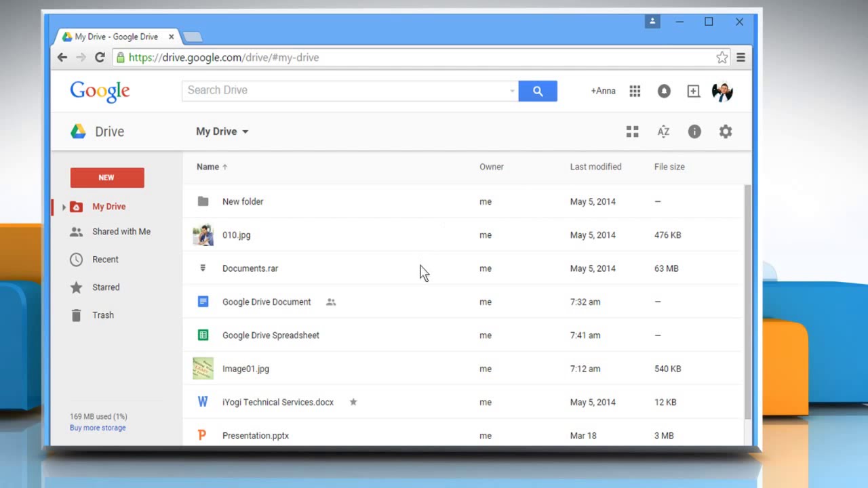
Task: Click the Documents.rar archive icon
Action: (203, 268)
